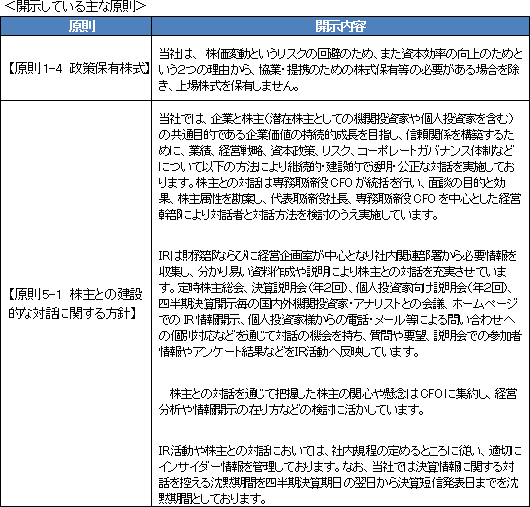Click paragraph starting IR活動や株主との対話において
The height and width of the screenshot is (507, 530).
[340, 474]
